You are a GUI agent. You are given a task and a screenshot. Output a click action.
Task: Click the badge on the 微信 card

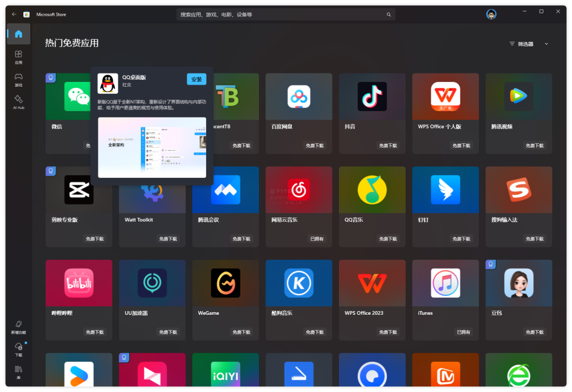51,78
